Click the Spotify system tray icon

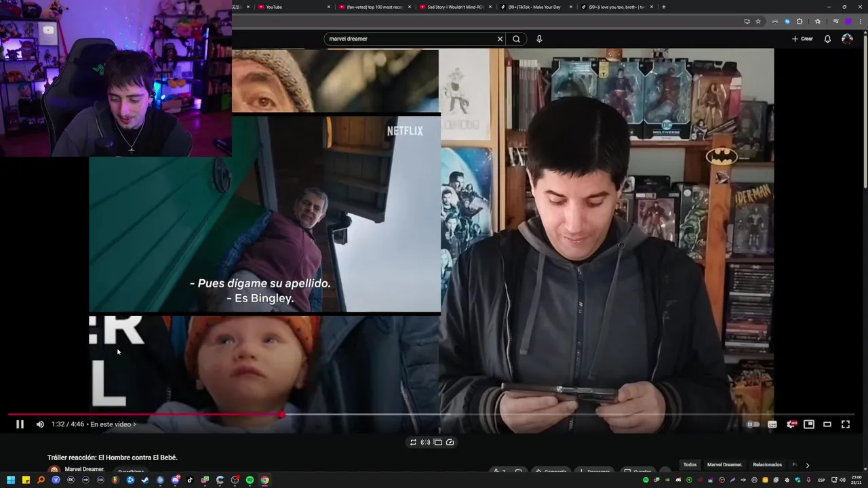pos(646,480)
